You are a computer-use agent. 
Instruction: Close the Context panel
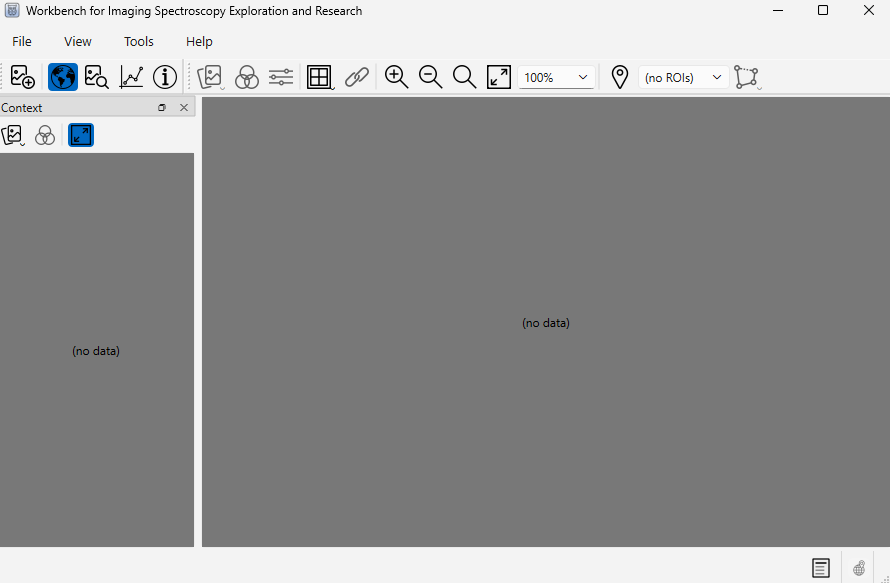[184, 107]
